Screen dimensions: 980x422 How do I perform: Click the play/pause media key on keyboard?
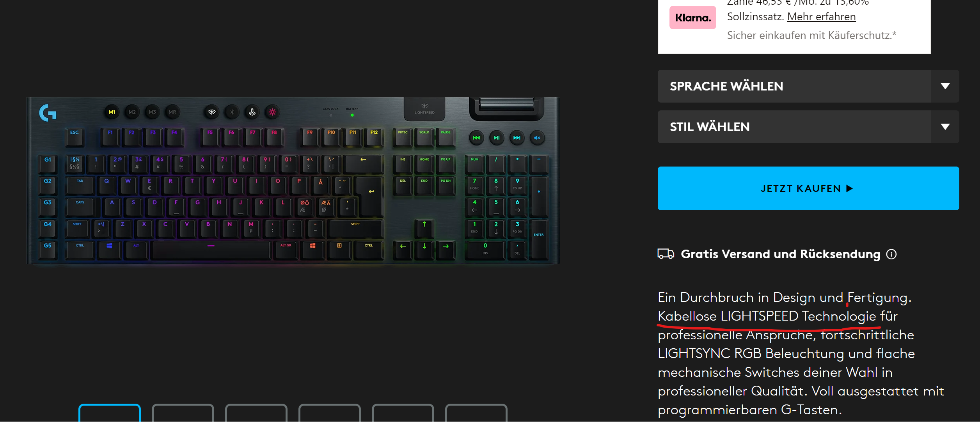[x=497, y=138]
